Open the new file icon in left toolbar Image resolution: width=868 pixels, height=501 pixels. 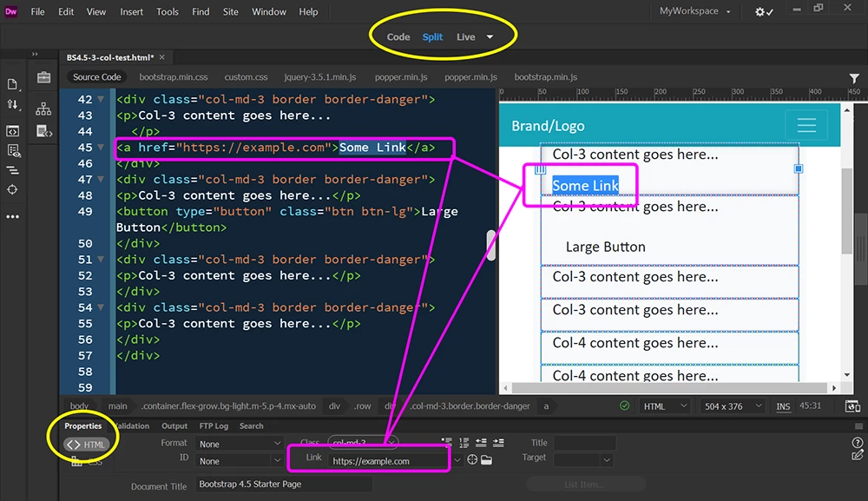12,84
